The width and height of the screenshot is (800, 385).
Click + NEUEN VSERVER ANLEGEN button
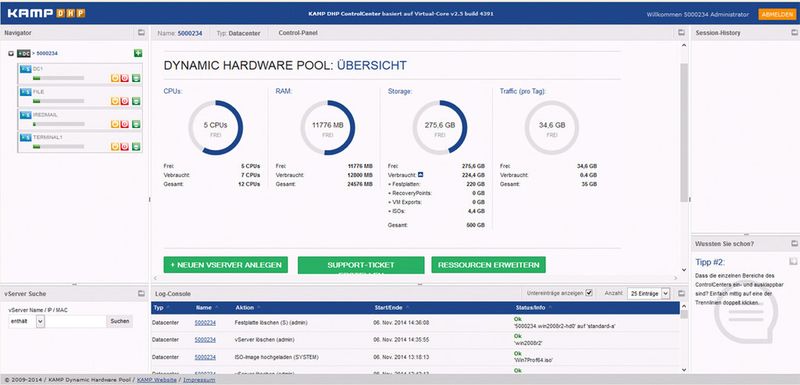point(226,265)
